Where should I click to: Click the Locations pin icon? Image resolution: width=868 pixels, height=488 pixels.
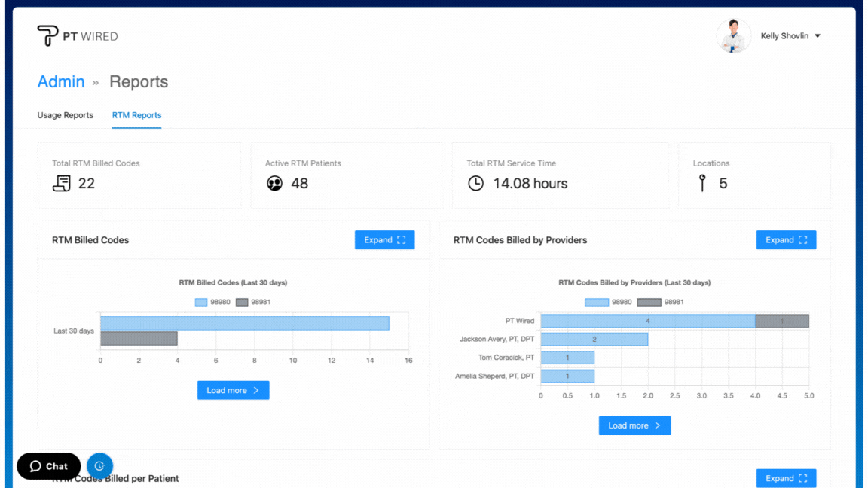click(702, 183)
